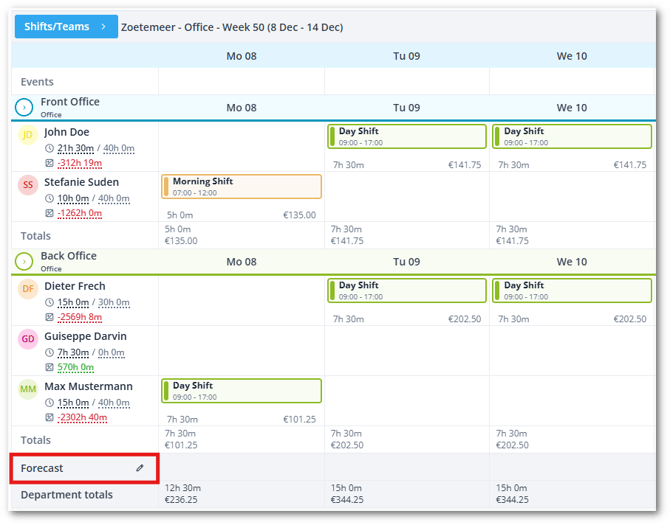Click the Forecast pencil edit icon
Image resolution: width=670 pixels, height=525 pixels.
[x=140, y=468]
